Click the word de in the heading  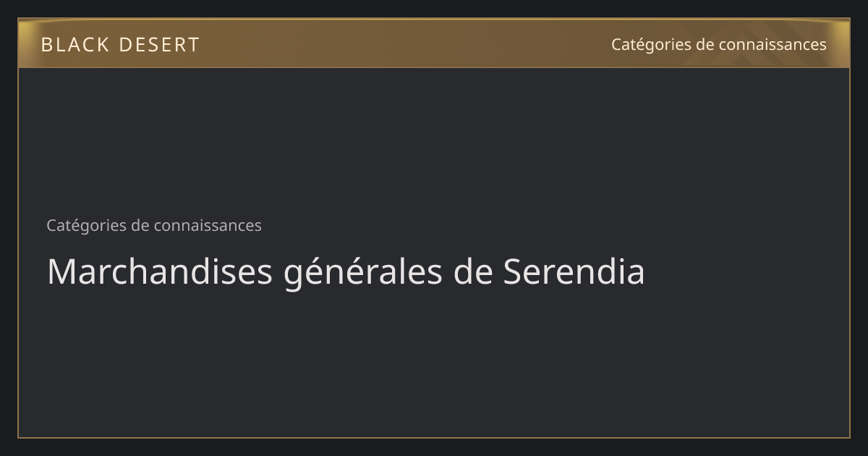click(473, 272)
